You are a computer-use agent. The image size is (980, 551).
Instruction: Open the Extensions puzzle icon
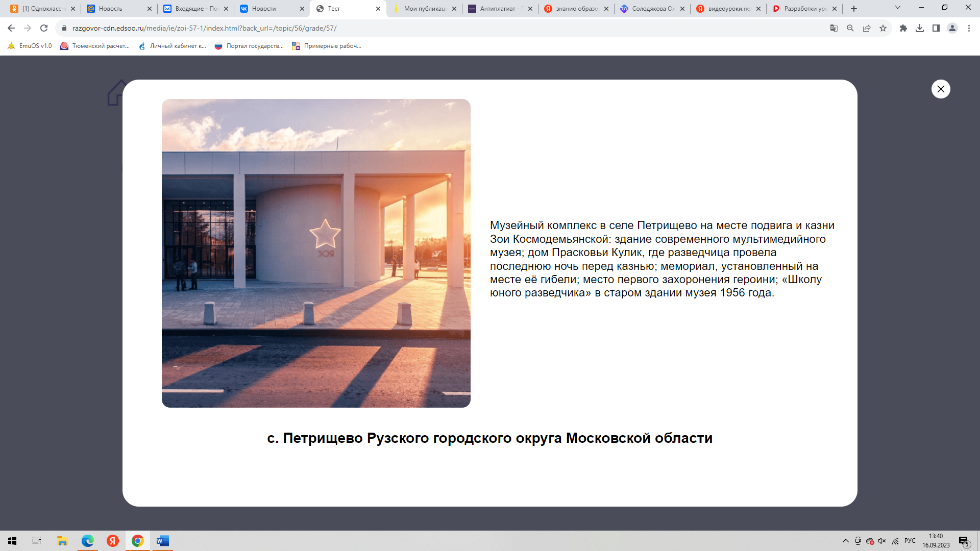(903, 28)
